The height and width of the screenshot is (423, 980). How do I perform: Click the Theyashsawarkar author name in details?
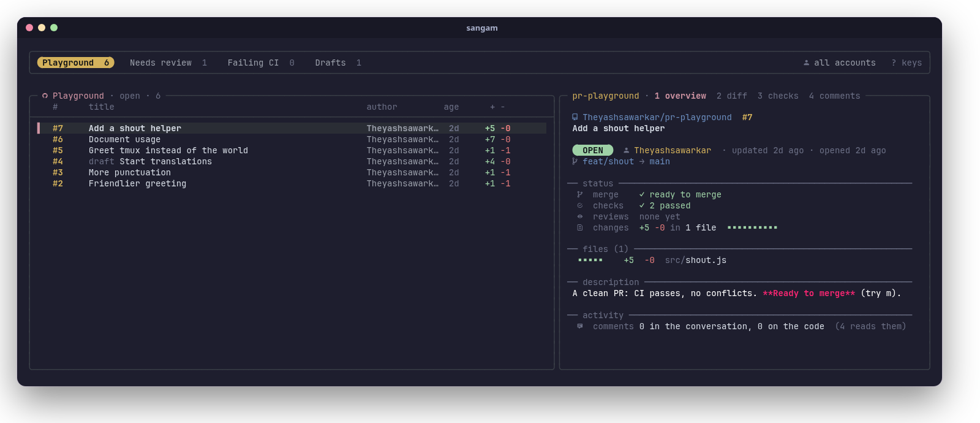pyautogui.click(x=673, y=150)
